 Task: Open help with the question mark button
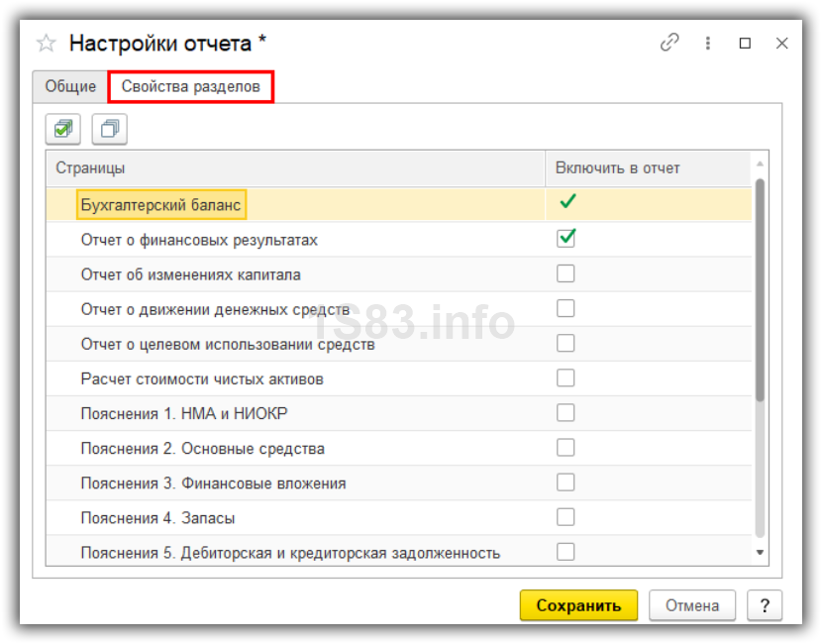765,605
